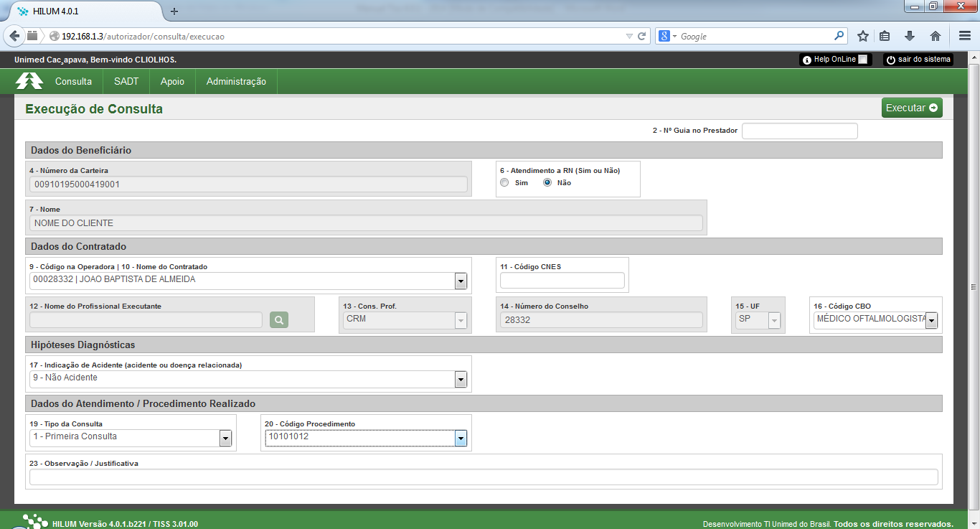This screenshot has height=529, width=980.
Task: Open the Código CBO dropdown
Action: coord(931,320)
